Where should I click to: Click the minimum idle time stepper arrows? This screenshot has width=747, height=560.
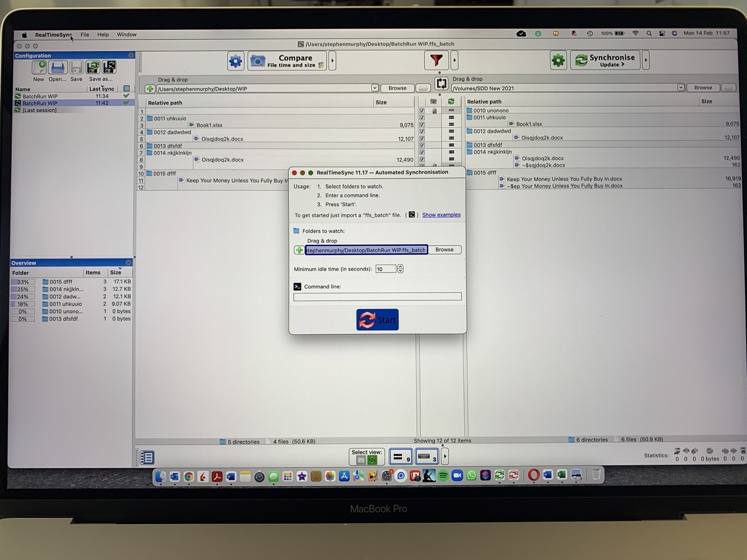(400, 269)
